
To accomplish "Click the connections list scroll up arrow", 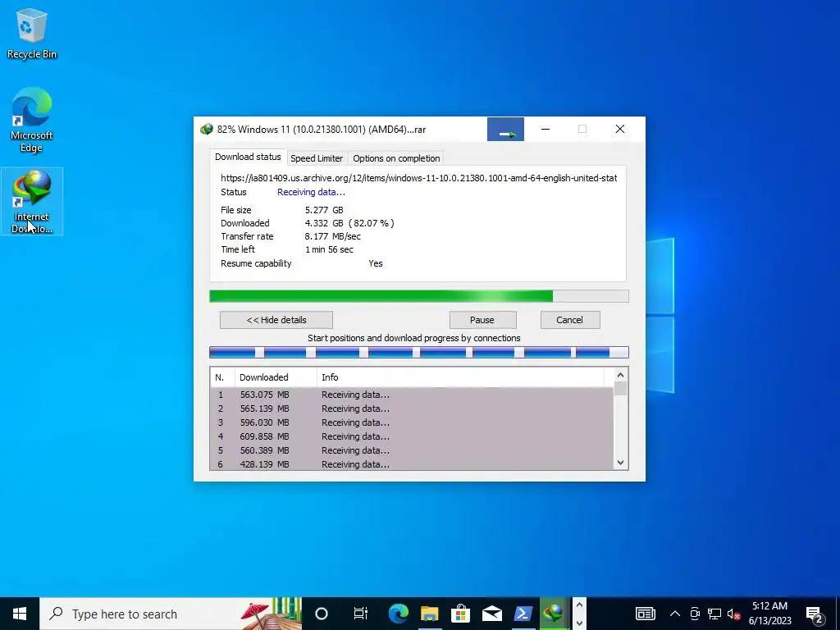I will tap(620, 375).
